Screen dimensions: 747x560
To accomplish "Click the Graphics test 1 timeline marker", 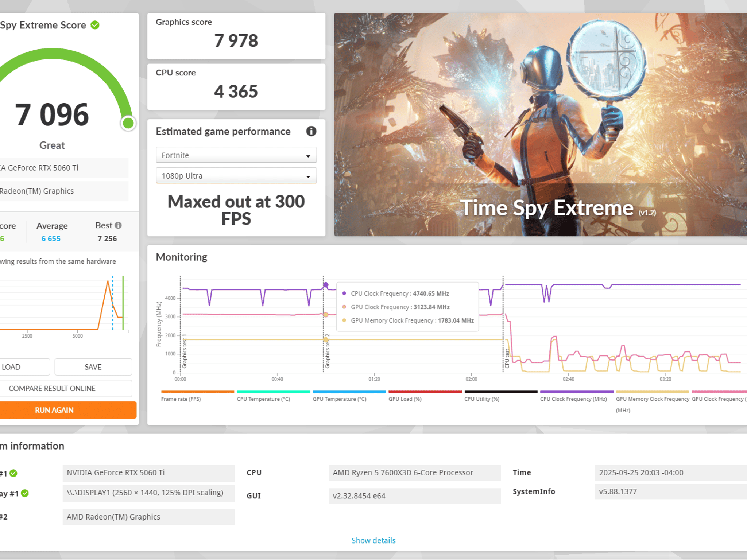I will pos(184,351).
